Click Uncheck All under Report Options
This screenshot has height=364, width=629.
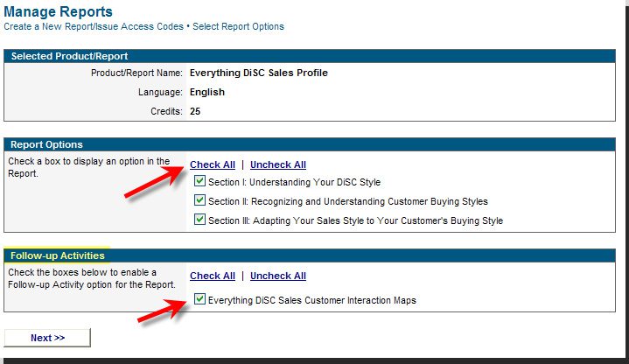tap(278, 164)
